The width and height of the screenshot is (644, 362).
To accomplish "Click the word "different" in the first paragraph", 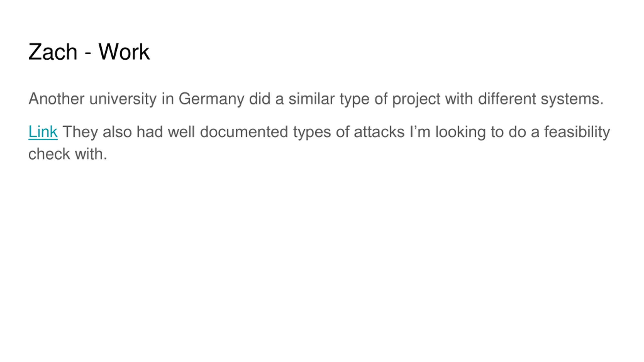I will coord(507,99).
